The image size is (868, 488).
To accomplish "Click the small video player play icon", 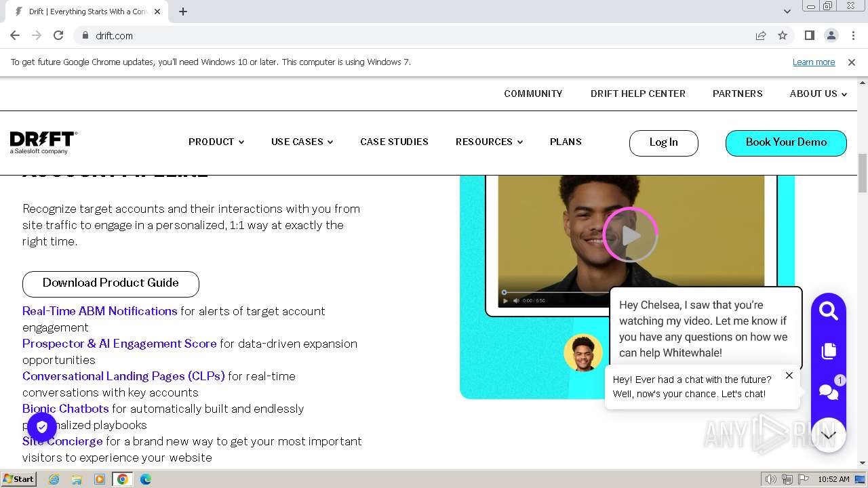I will (x=505, y=300).
